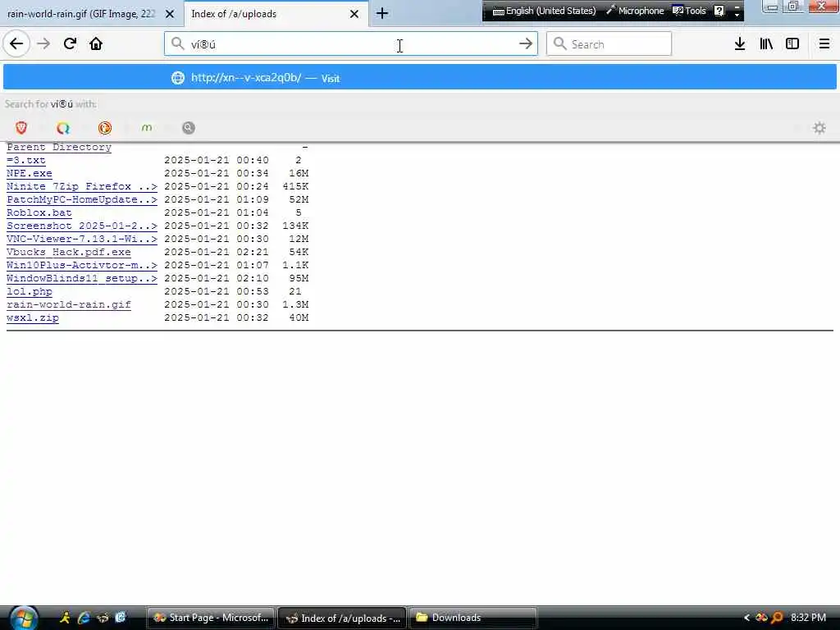Click the orange magnifier tray icon
This screenshot has height=630, width=840.
tap(777, 618)
